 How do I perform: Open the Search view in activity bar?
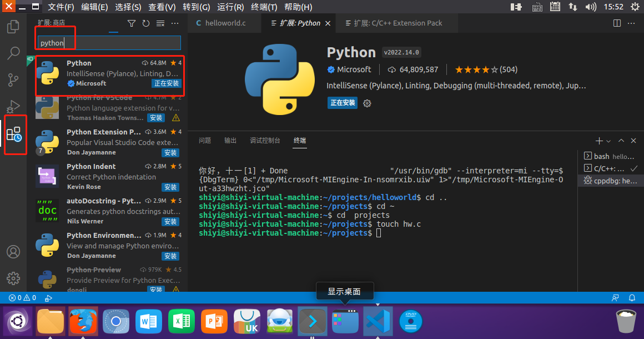coord(13,53)
